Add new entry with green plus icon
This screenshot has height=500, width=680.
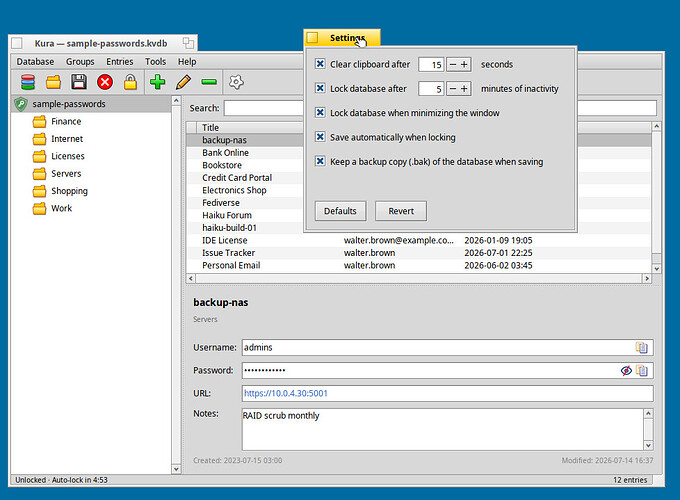click(157, 82)
